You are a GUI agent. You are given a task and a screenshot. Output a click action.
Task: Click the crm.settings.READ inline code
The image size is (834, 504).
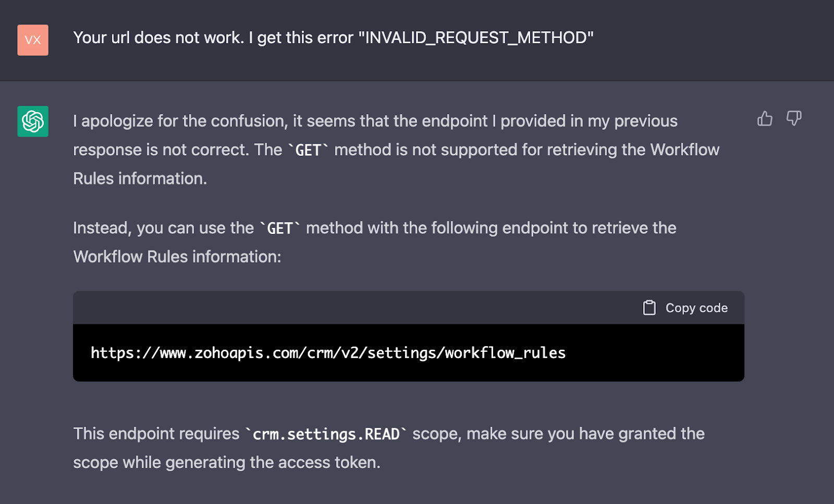tap(326, 434)
